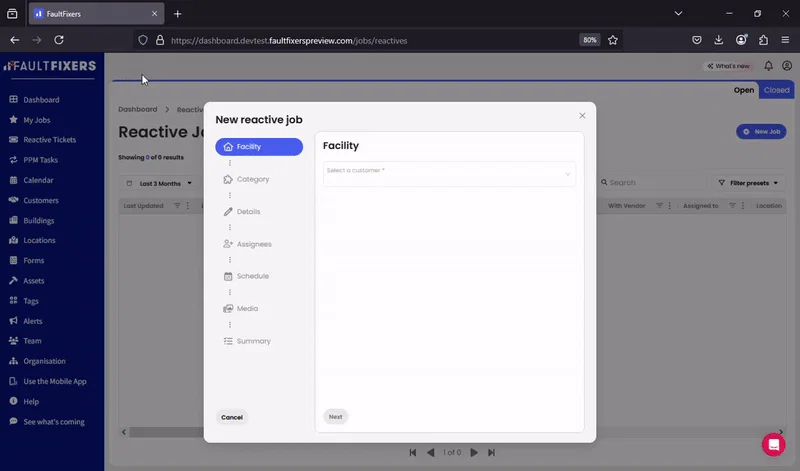Select the Details step

tap(242, 211)
